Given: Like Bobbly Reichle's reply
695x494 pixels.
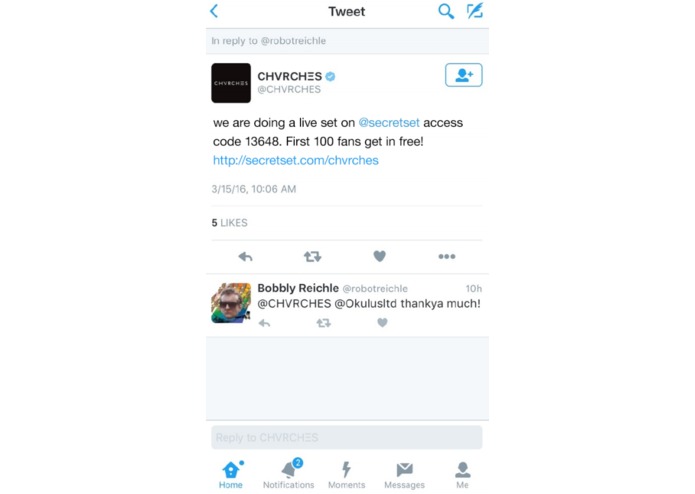Looking at the screenshot, I should pos(383,323).
